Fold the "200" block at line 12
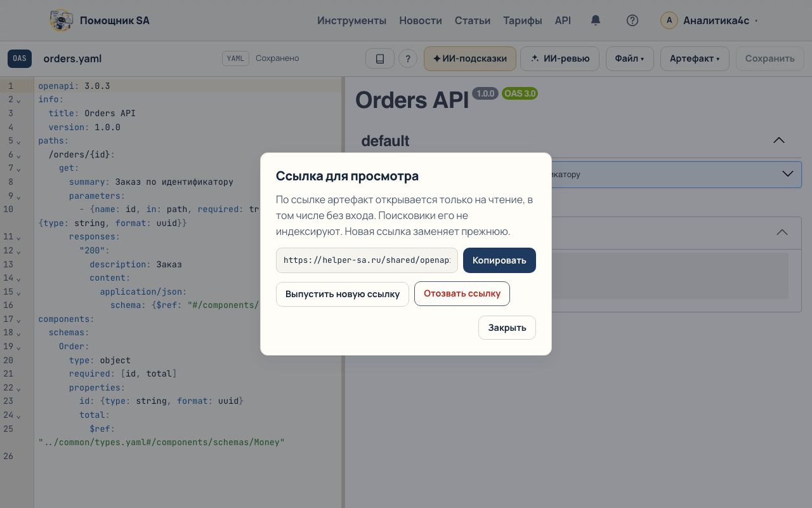This screenshot has height=508, width=812. pos(18,251)
